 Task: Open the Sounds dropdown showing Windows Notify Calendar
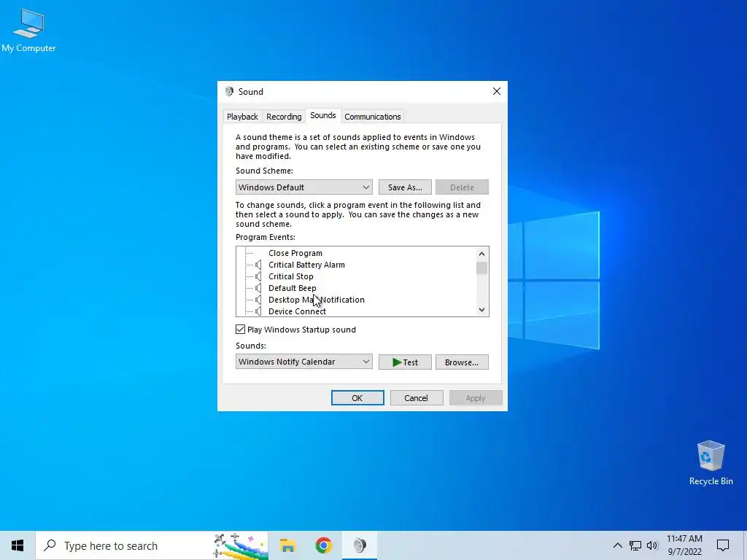coord(304,362)
